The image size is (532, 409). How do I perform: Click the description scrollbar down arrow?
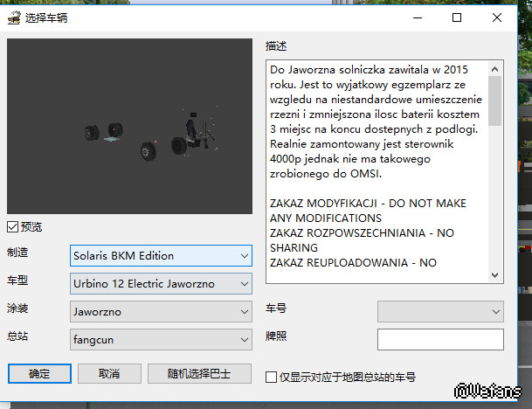(x=495, y=275)
